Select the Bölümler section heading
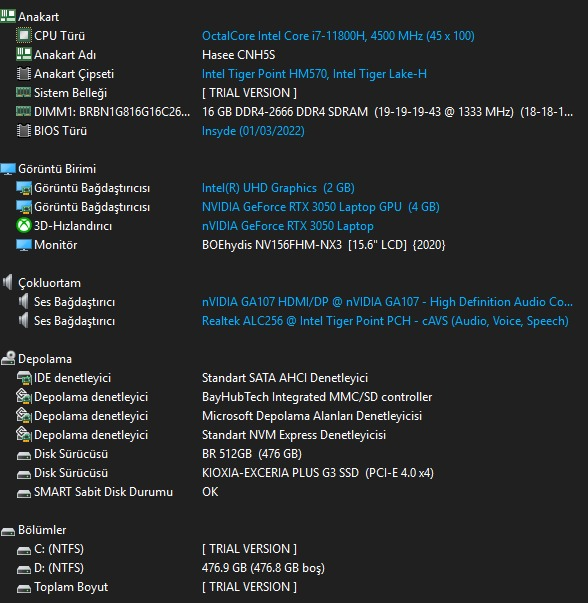 (42, 530)
